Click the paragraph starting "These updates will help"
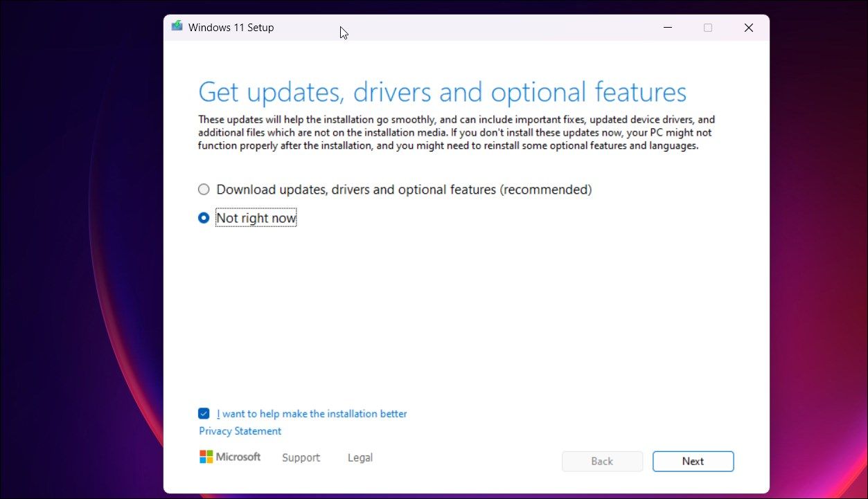 pyautogui.click(x=457, y=133)
